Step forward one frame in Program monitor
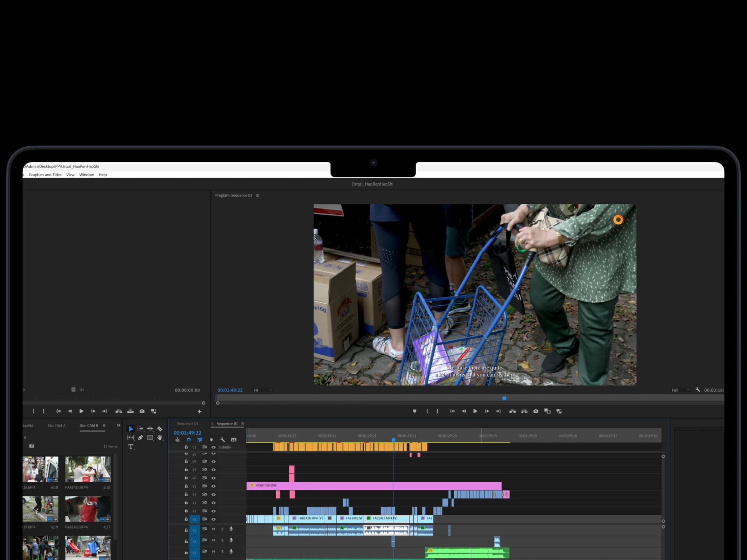747x560 pixels. click(x=487, y=411)
